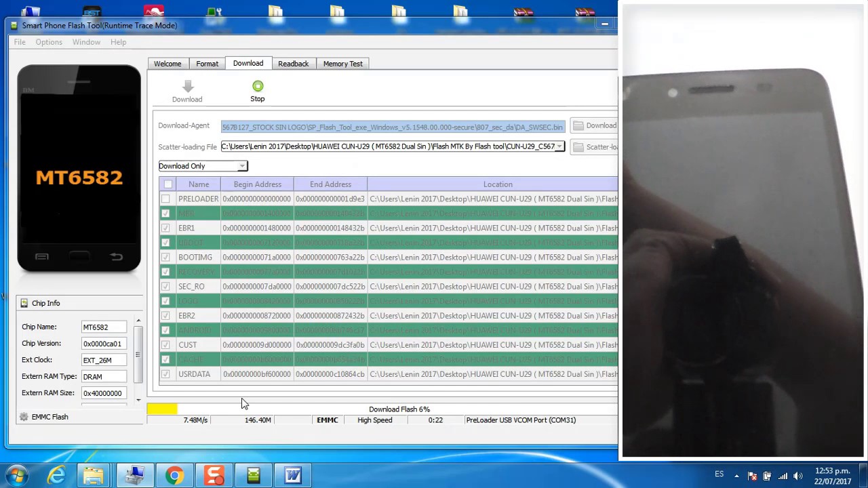868x488 pixels.
Task: Open the Help menu
Action: (118, 42)
